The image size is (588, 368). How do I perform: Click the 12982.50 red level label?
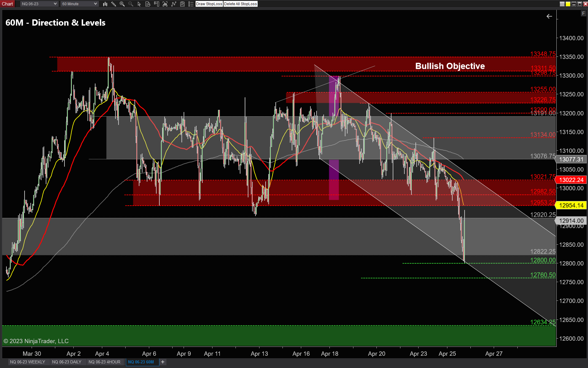tap(543, 192)
